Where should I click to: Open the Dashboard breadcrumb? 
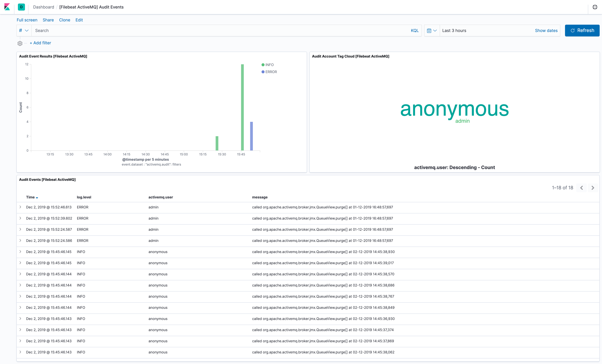(43, 7)
